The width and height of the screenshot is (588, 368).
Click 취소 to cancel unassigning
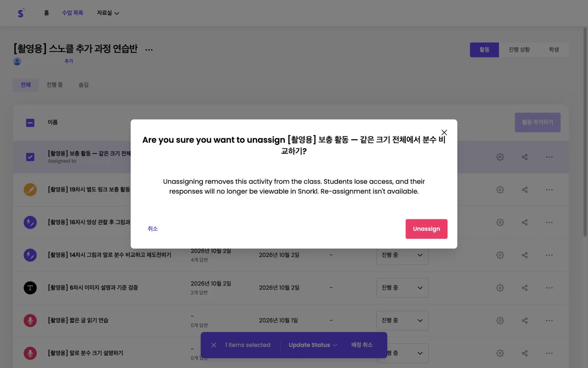(153, 229)
